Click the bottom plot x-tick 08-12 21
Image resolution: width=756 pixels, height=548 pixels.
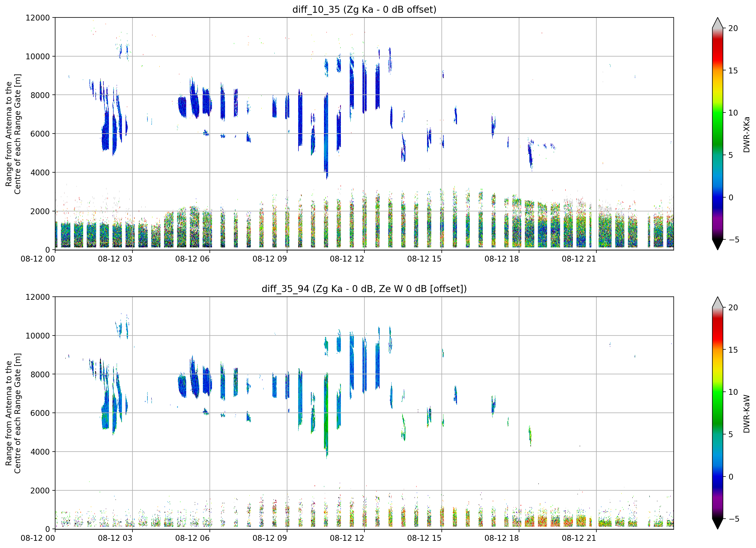(579, 538)
